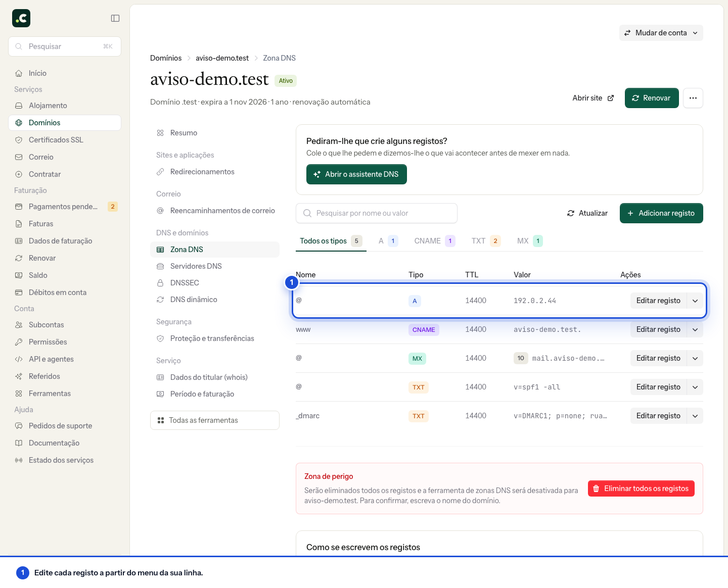Show only MX records tab
The image size is (728, 588).
tap(530, 241)
